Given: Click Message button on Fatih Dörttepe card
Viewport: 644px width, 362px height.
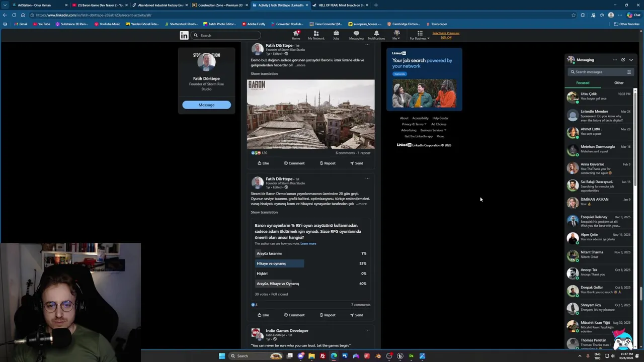Looking at the screenshot, I should (x=206, y=105).
